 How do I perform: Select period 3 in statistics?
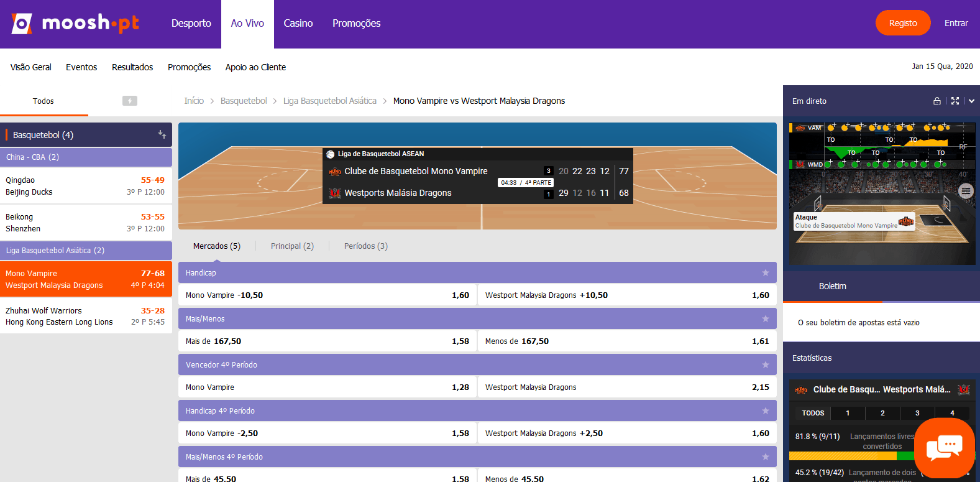coord(917,413)
